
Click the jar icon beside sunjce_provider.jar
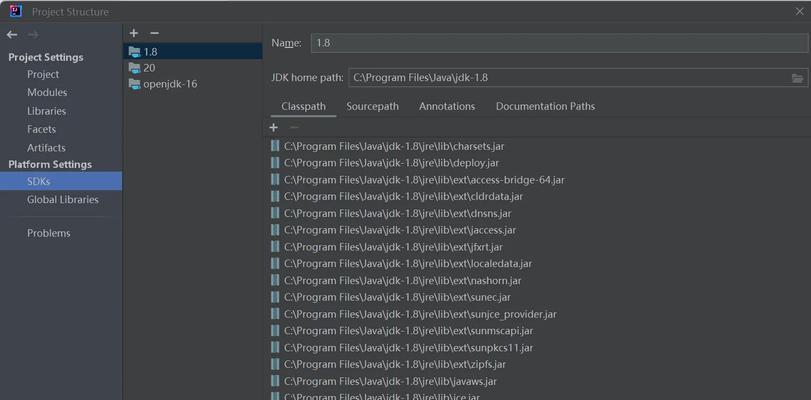click(275, 314)
